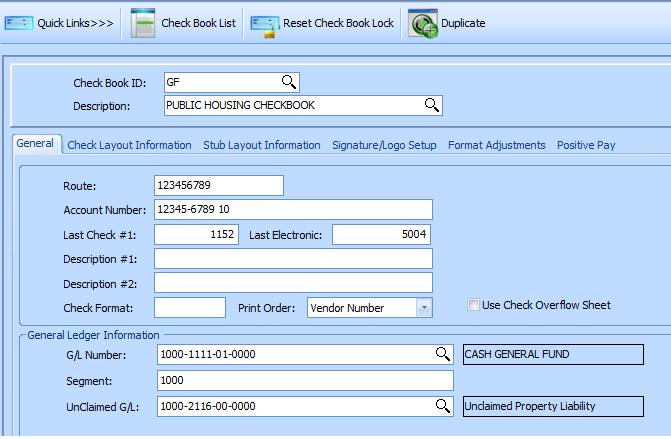Click into the Account Number field

292,209
